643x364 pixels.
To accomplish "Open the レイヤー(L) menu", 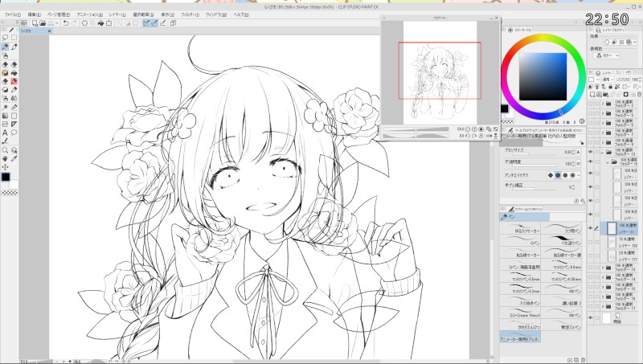I will click(117, 14).
